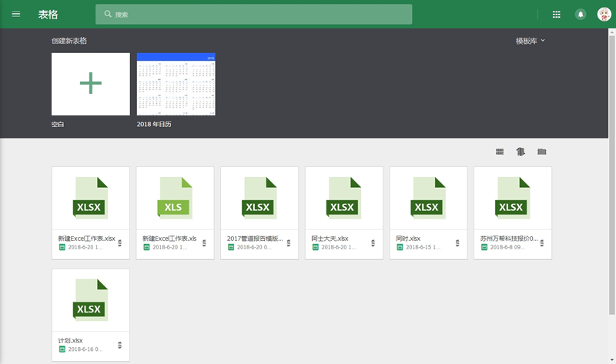Open more options for 苏州万帮科技报价
616x364 pixels.
pyautogui.click(x=542, y=243)
